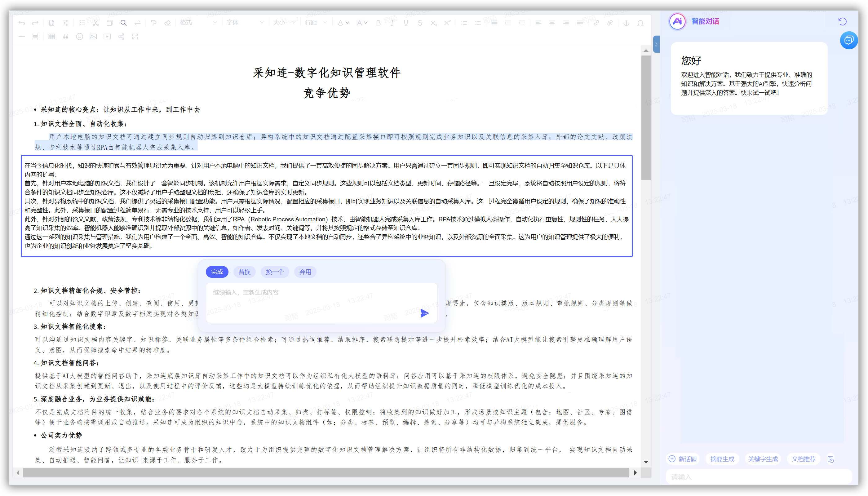Click 摘要生成 summary generation tab
Viewport: 868px width, 496px height.
tap(722, 459)
